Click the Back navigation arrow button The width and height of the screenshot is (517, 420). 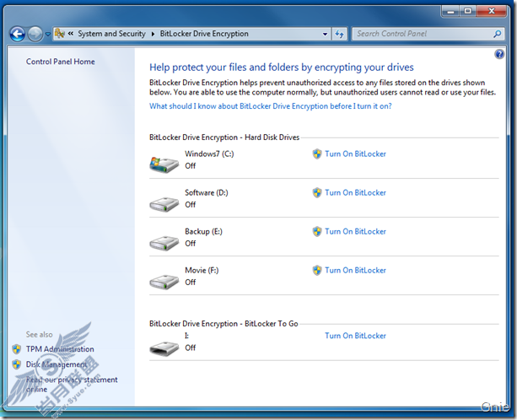(x=17, y=34)
